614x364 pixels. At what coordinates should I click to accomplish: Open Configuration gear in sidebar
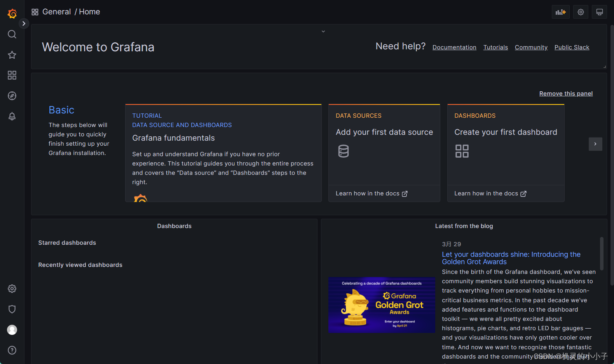tap(12, 289)
